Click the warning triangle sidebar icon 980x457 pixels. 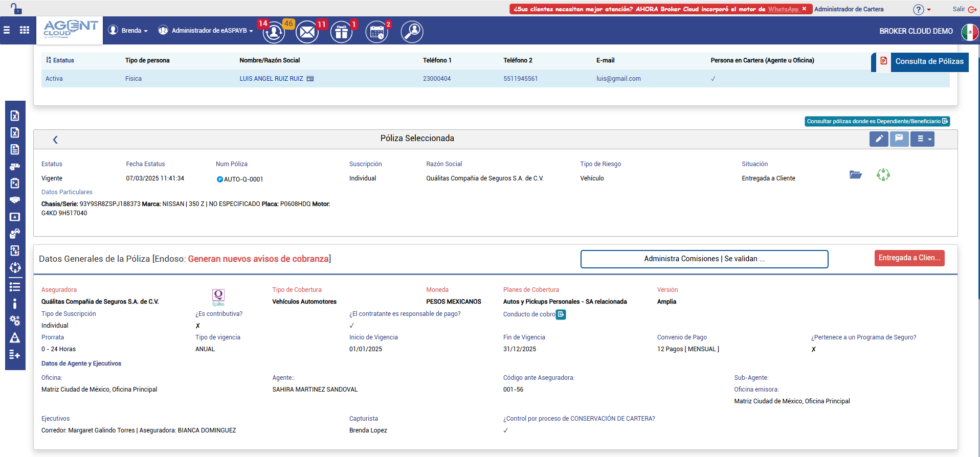pyautogui.click(x=15, y=337)
